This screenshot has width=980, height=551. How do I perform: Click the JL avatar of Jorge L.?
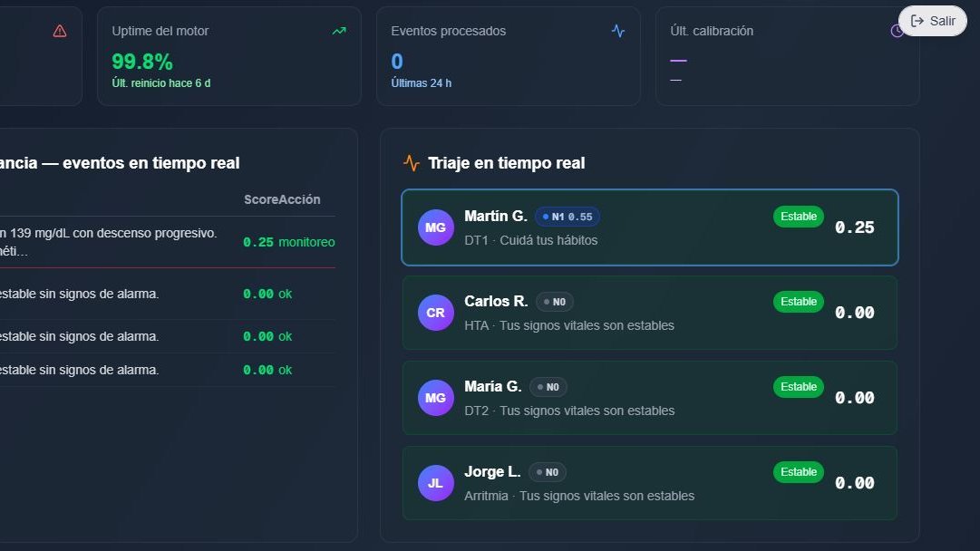(x=436, y=483)
